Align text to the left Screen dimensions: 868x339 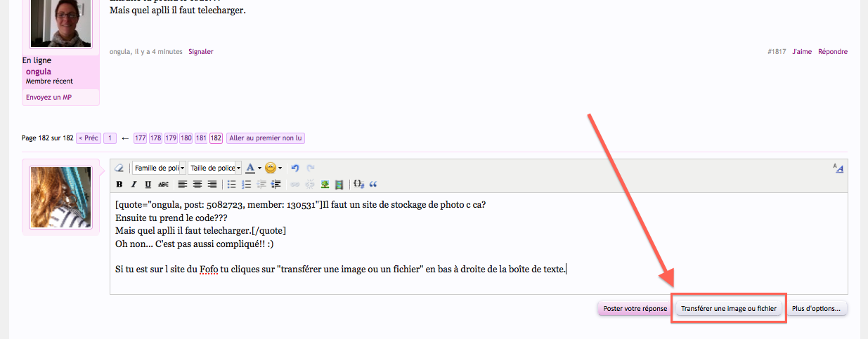(183, 185)
